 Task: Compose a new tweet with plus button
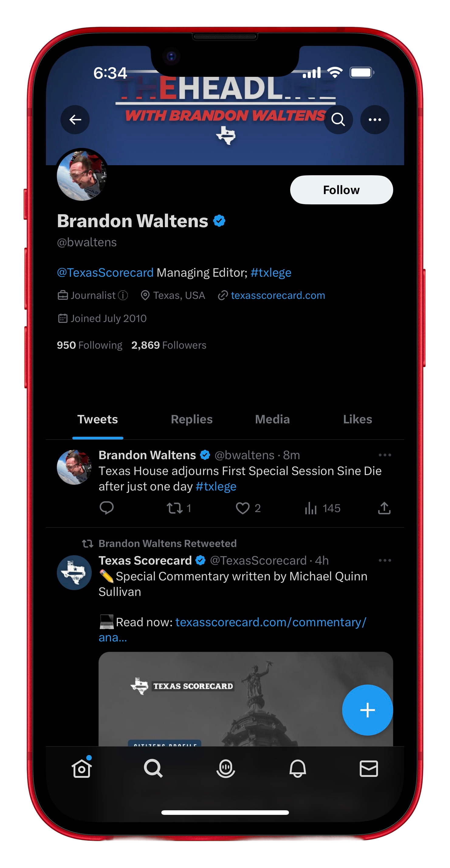[x=367, y=710]
